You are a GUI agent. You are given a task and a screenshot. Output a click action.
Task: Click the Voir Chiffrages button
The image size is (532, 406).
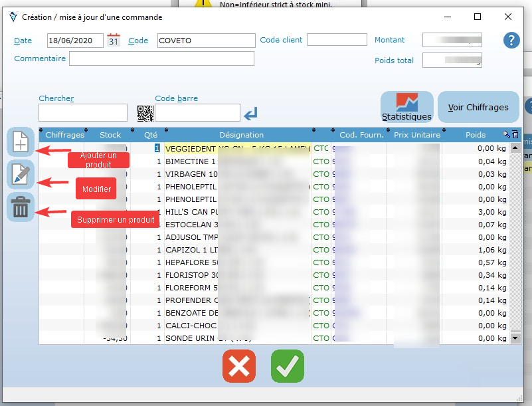pyautogui.click(x=478, y=106)
